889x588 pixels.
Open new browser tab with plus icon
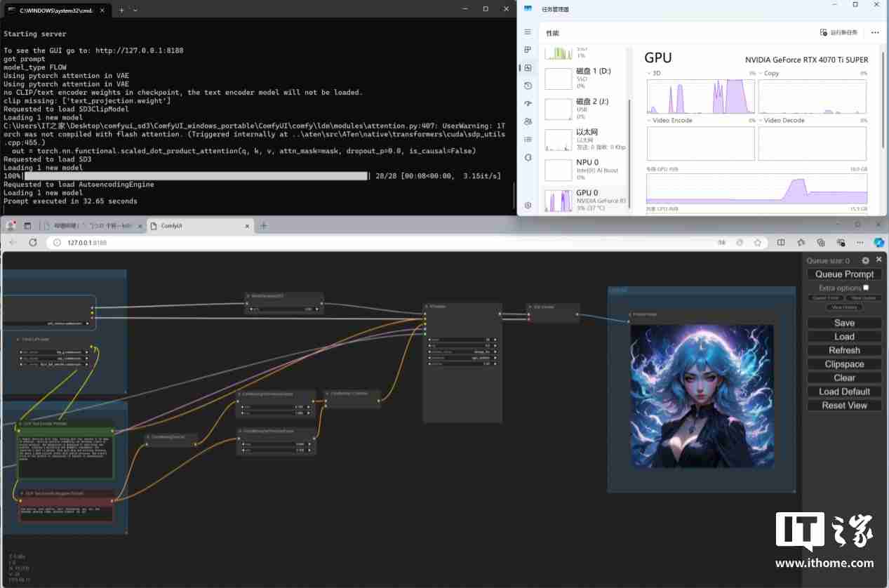point(264,225)
